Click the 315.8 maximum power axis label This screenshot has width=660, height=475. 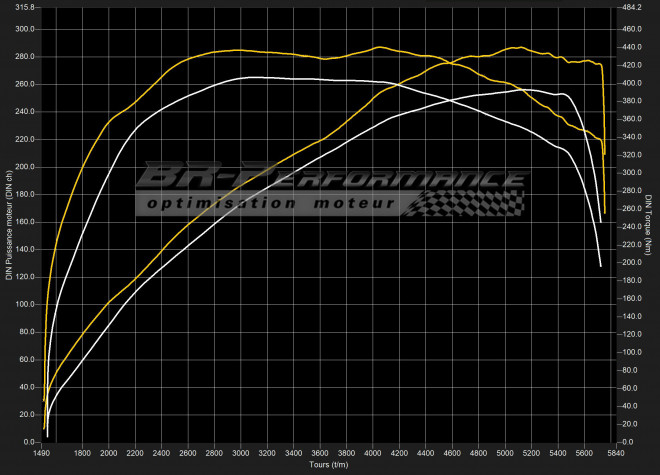(24, 7)
